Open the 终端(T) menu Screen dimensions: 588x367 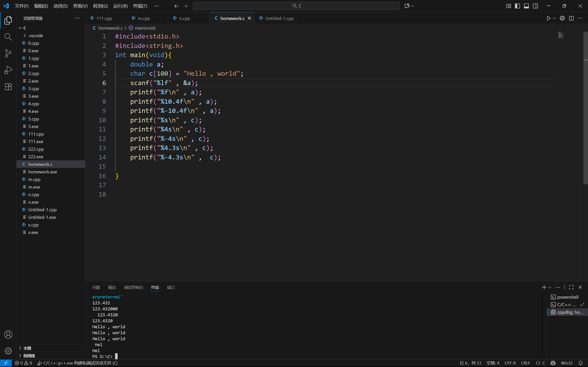coord(140,6)
